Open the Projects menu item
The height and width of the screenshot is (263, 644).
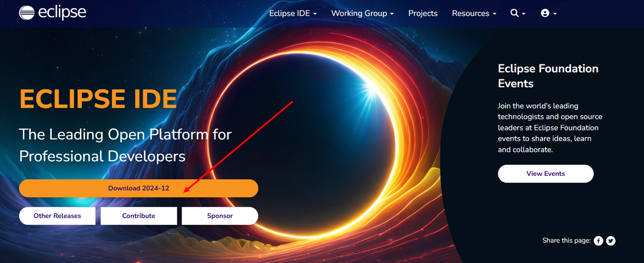point(423,13)
